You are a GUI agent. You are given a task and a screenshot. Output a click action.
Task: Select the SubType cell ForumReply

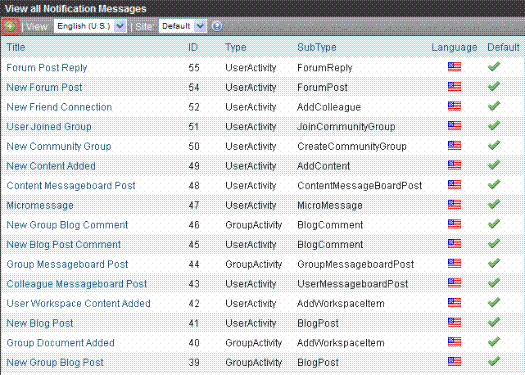[325, 68]
